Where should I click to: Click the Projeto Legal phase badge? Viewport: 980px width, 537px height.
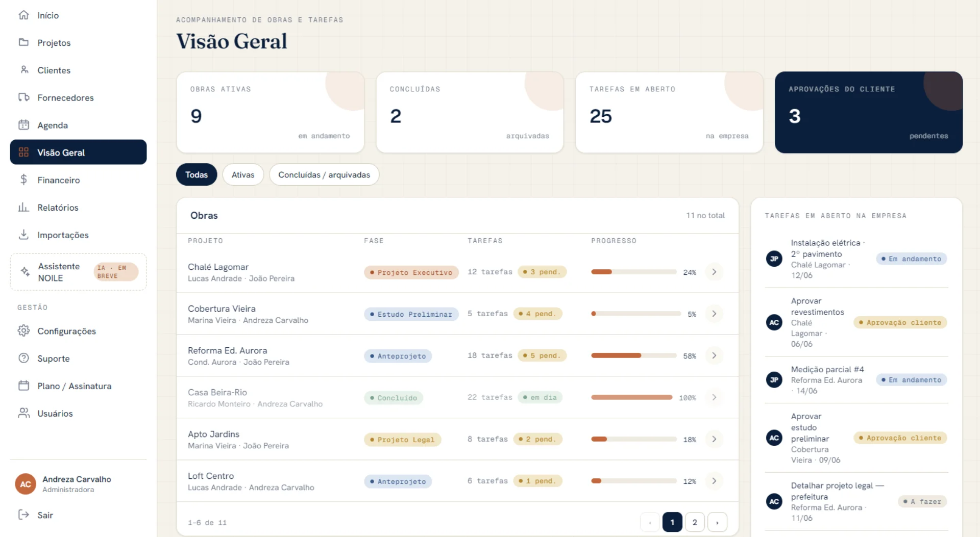click(403, 440)
